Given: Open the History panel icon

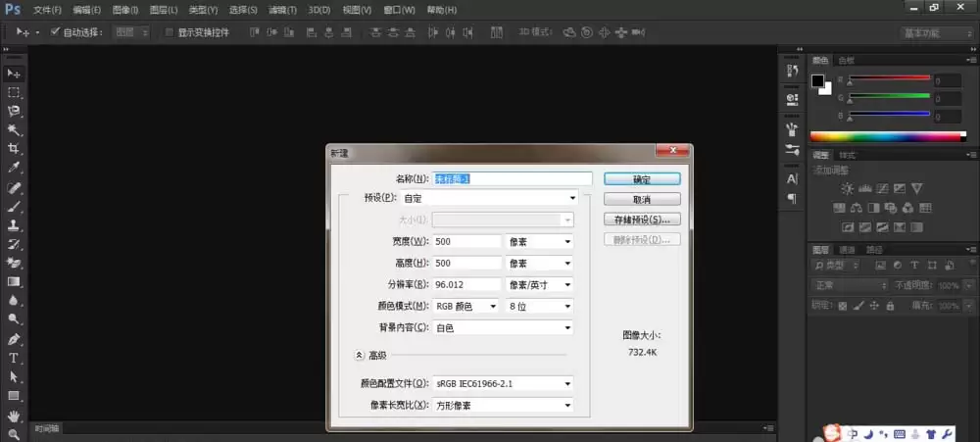Looking at the screenshot, I should pyautogui.click(x=792, y=70).
